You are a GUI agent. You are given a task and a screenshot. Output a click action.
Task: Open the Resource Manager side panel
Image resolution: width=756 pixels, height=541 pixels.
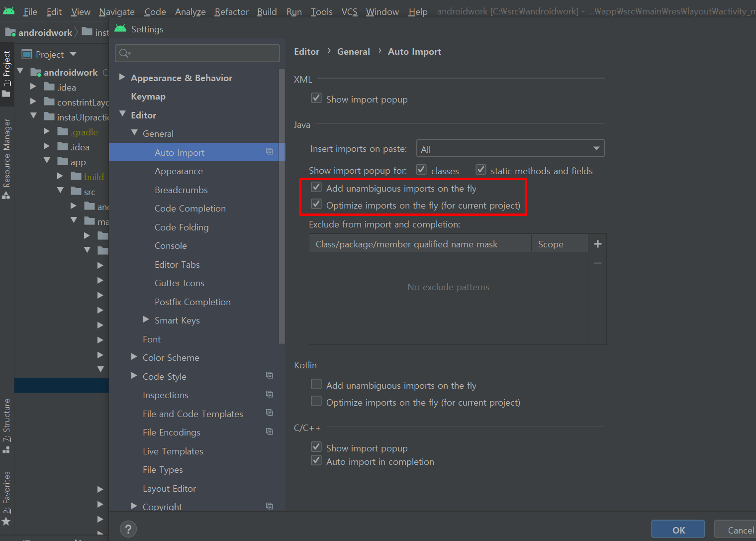click(6, 158)
